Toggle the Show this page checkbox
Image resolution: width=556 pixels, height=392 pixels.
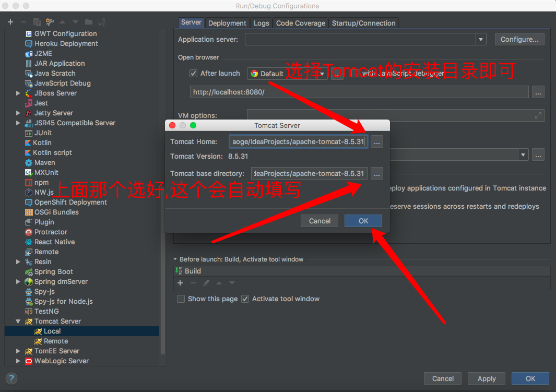181,299
